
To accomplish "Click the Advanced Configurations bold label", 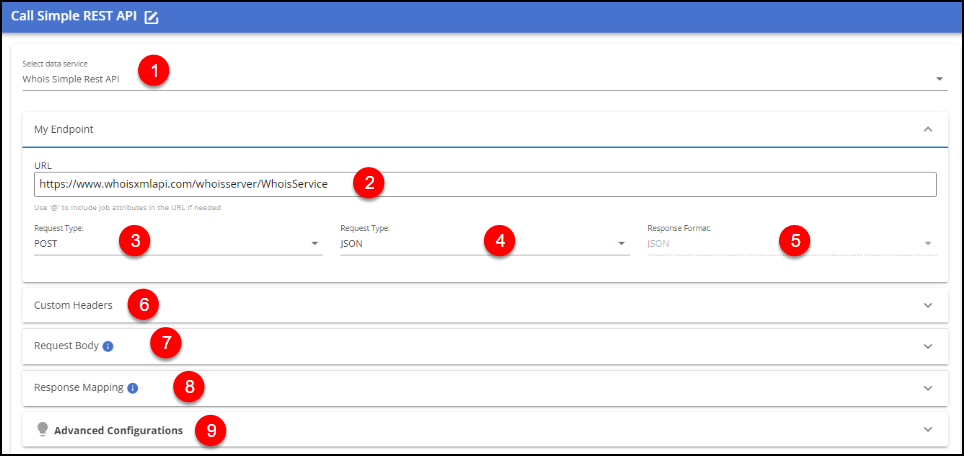I will coord(118,430).
